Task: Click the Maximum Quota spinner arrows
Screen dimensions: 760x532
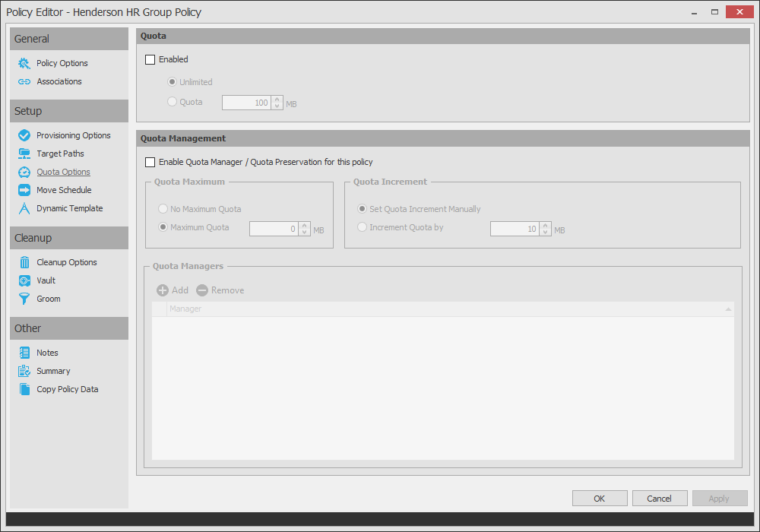Action: click(305, 229)
